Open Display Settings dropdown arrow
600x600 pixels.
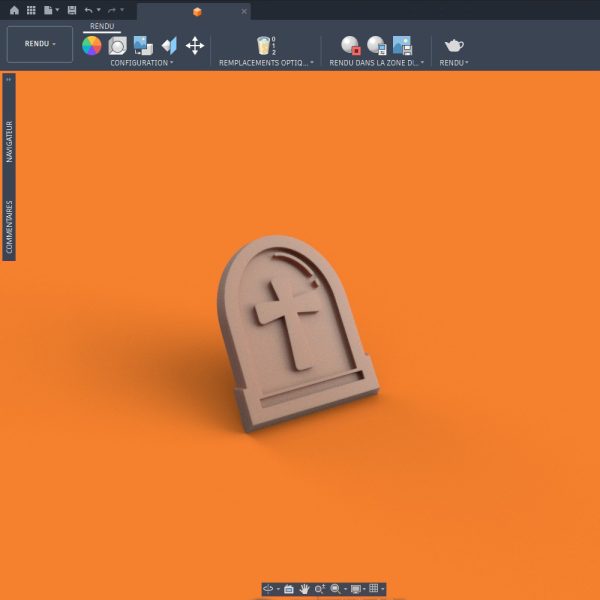coord(364,589)
